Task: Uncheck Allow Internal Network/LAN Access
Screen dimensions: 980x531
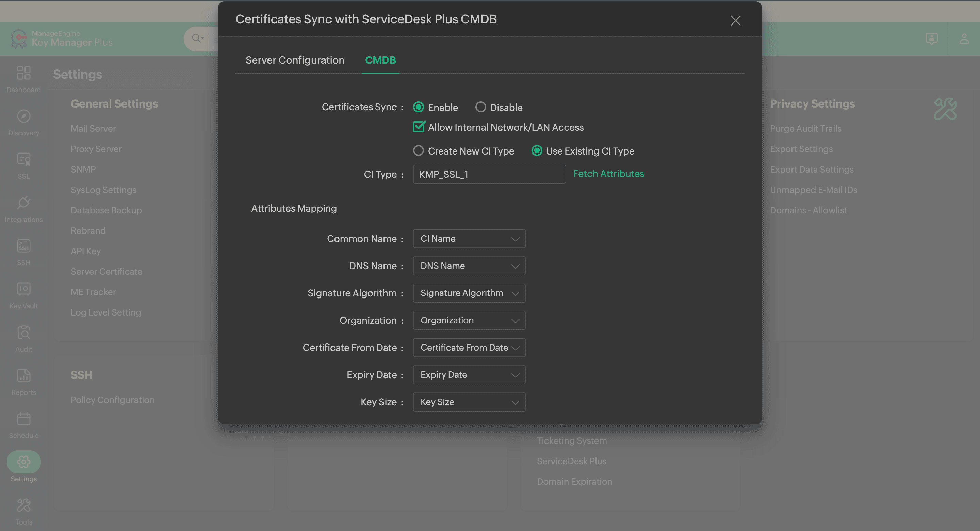Action: pos(419,127)
